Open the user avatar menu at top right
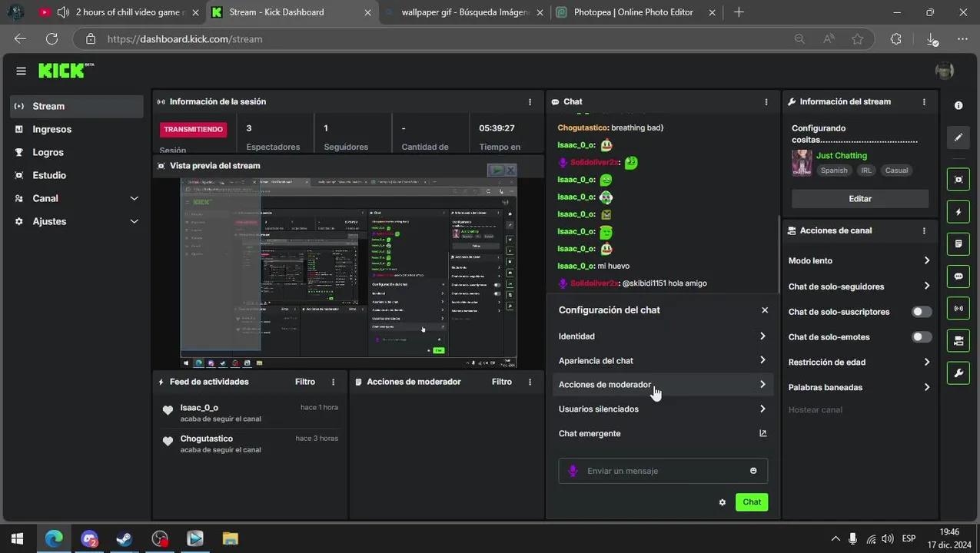Screen dimensions: 980x553 pos(945,71)
